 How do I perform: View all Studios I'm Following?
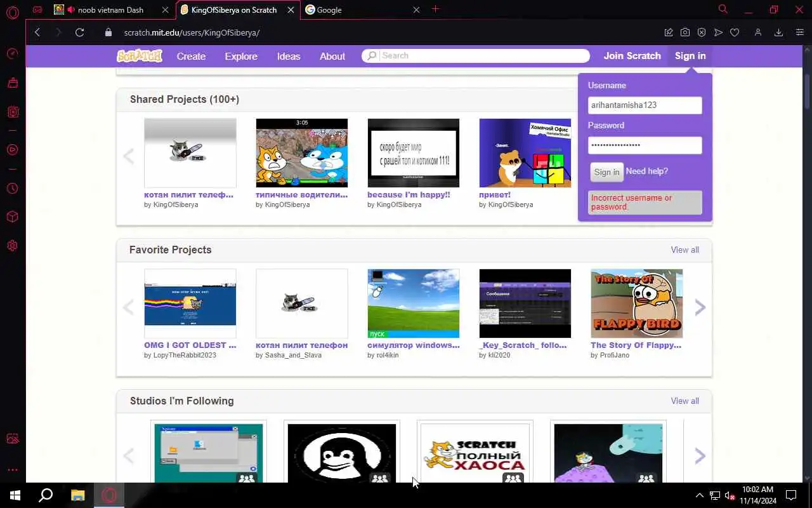pos(685,401)
